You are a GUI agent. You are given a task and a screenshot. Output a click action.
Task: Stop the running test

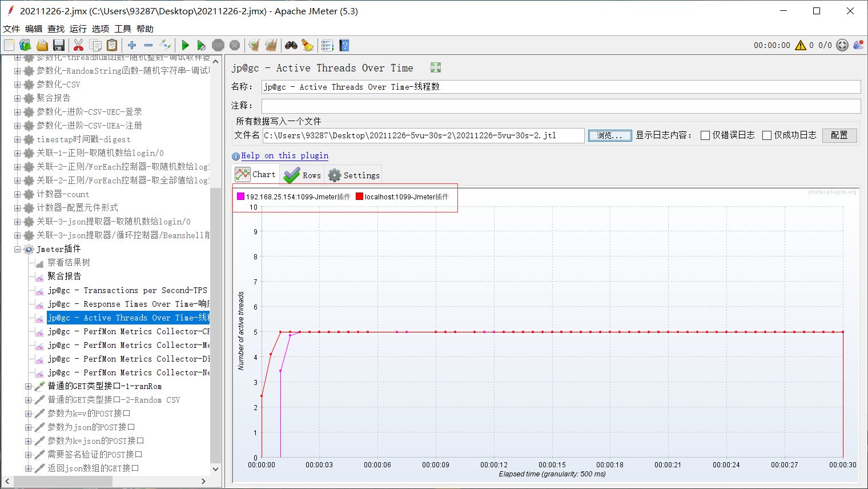click(218, 45)
